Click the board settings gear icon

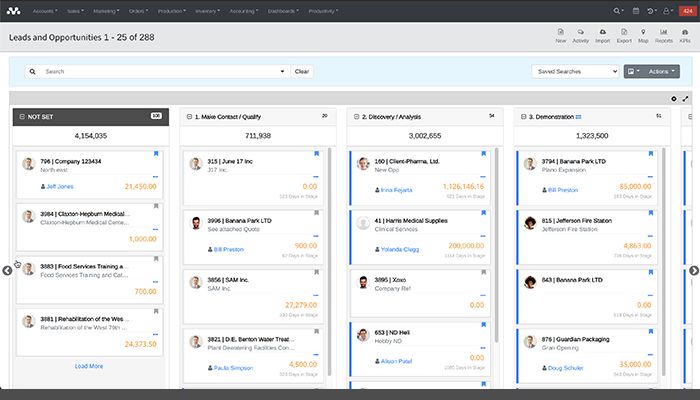point(674,99)
